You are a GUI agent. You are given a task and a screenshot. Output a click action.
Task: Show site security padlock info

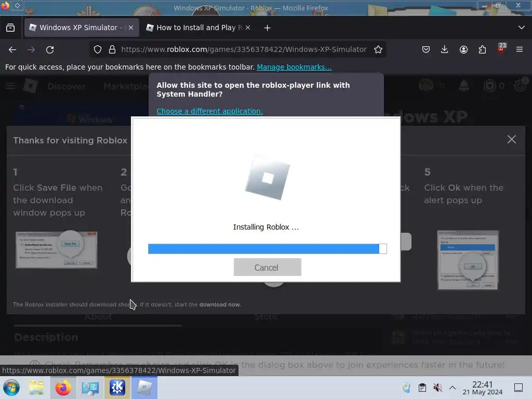tap(112, 49)
